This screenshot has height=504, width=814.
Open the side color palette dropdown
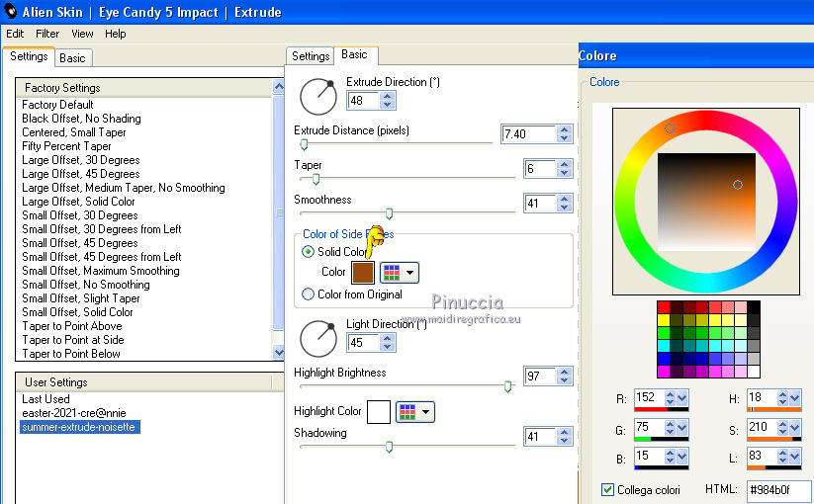[400, 273]
